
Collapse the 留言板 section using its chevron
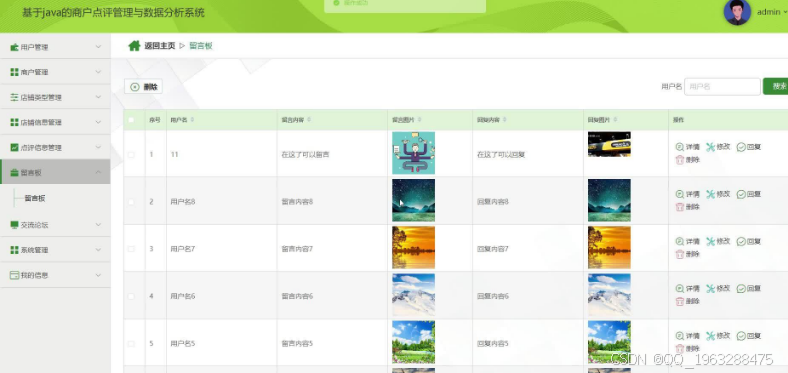click(98, 172)
